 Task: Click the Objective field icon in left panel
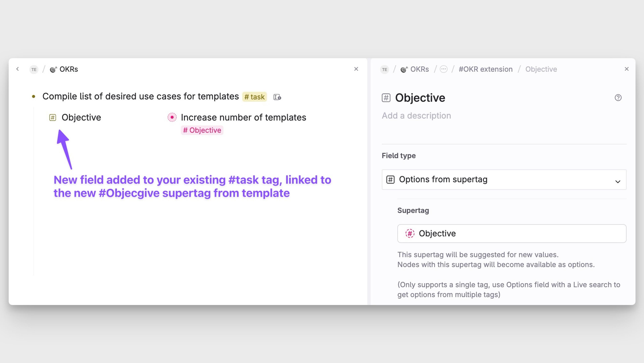pos(52,117)
